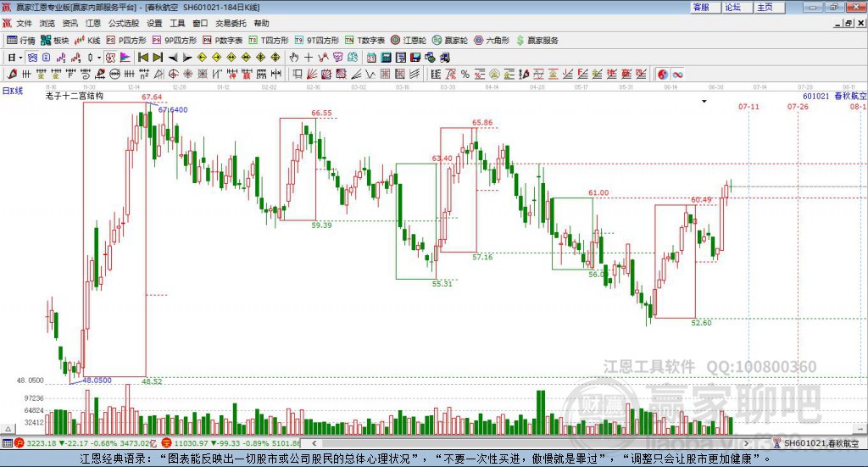Jump to first bar with green start arrow
The height and width of the screenshot is (467, 868).
pos(142,58)
